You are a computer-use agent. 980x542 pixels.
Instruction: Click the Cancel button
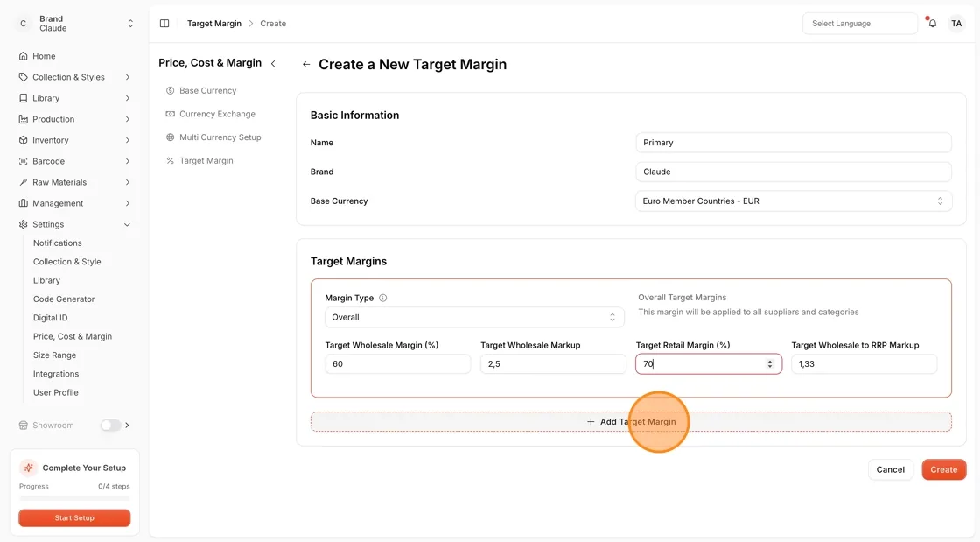point(890,469)
